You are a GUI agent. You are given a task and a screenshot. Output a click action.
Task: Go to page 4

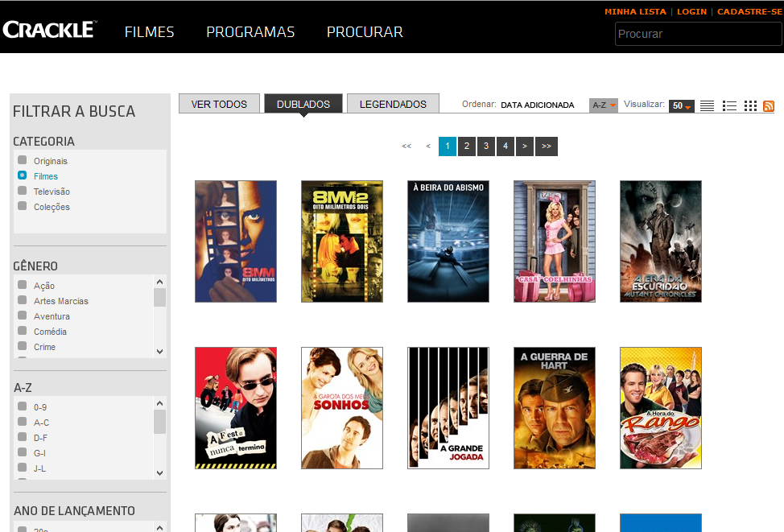(505, 146)
